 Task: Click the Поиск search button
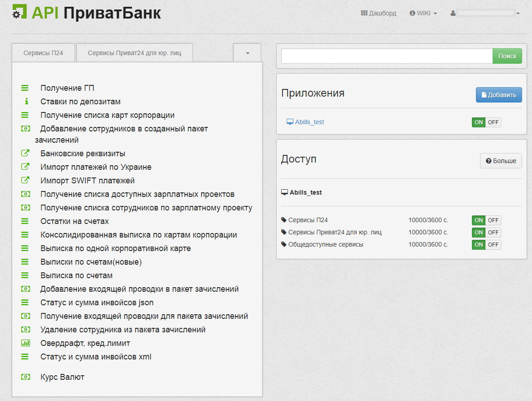(507, 56)
